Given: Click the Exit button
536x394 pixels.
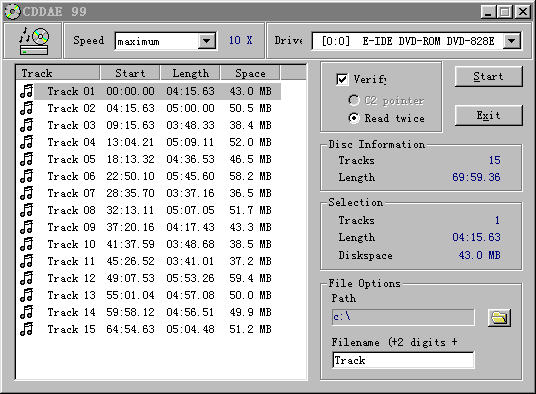Looking at the screenshot, I should [x=488, y=116].
